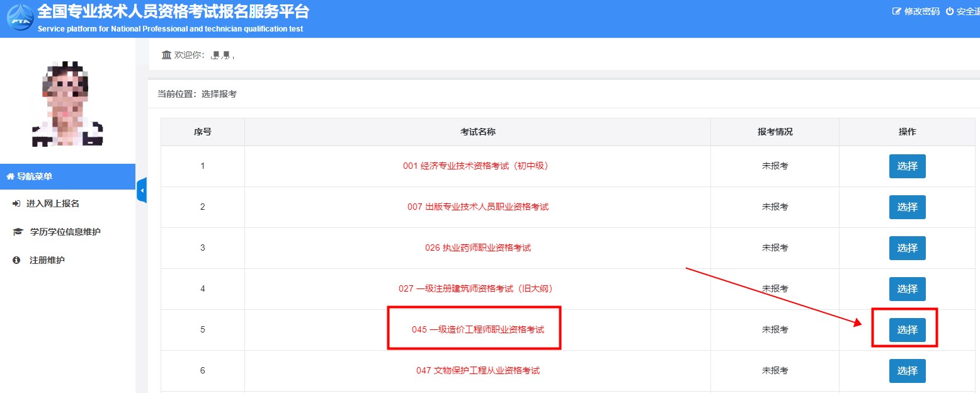Click the building icon beside 欢迎你
This screenshot has height=393, width=980.
(166, 55)
